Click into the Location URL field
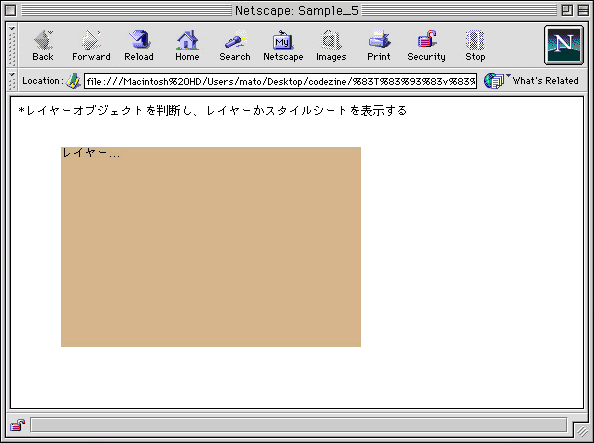 click(x=280, y=81)
